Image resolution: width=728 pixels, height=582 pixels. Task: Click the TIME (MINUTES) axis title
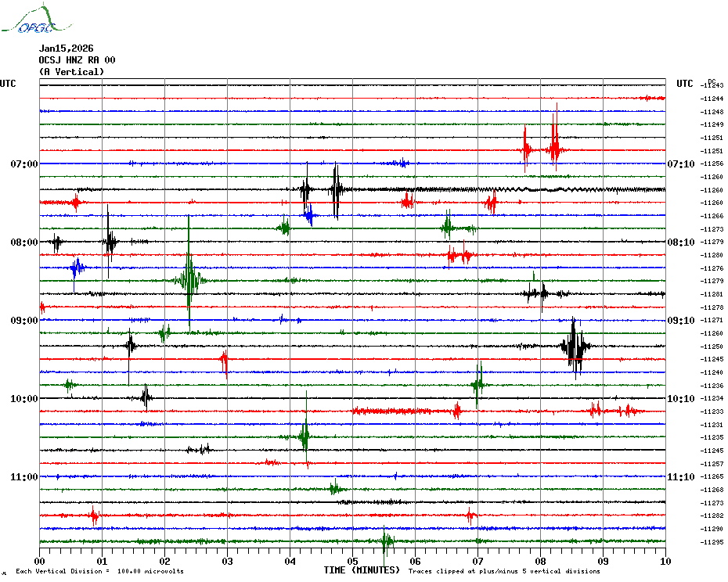coord(362,570)
